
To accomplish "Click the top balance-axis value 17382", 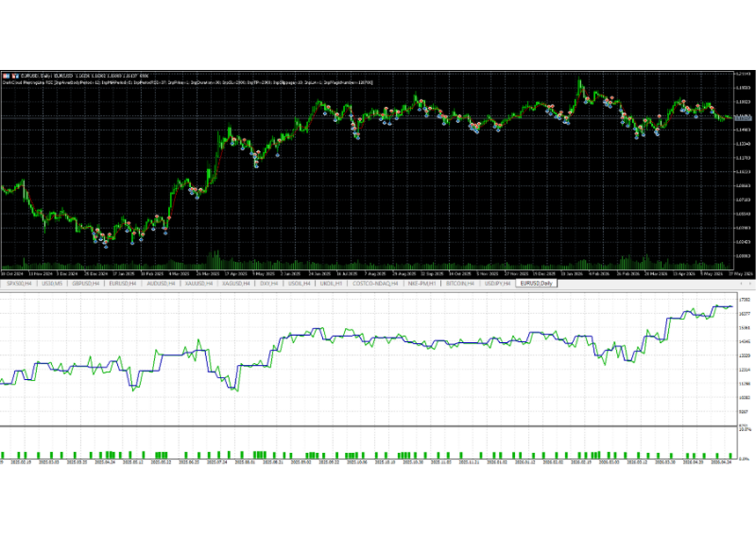I will (745, 300).
